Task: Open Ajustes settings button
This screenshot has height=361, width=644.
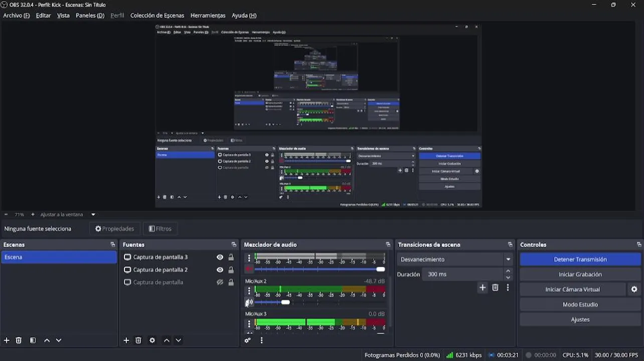Action: [580, 319]
